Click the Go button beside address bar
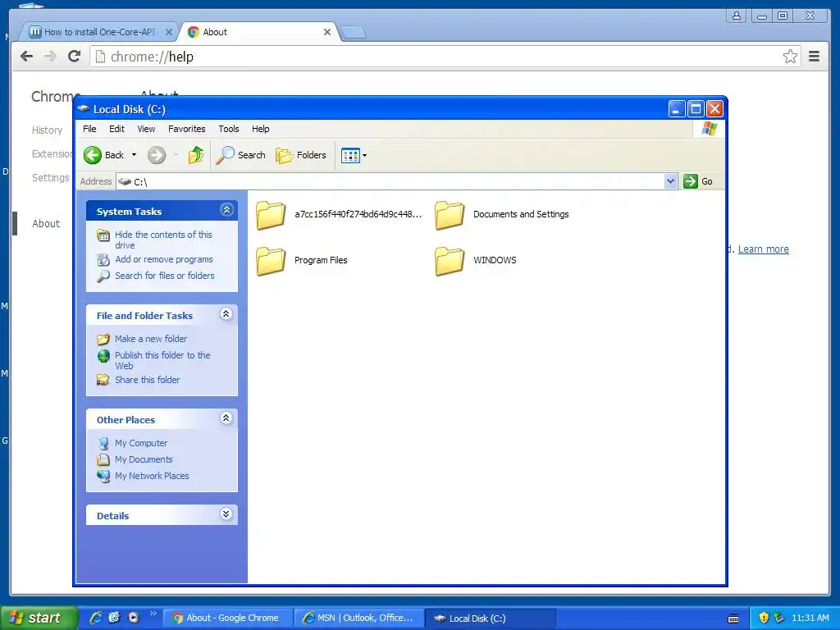This screenshot has width=840, height=630. pyautogui.click(x=698, y=181)
